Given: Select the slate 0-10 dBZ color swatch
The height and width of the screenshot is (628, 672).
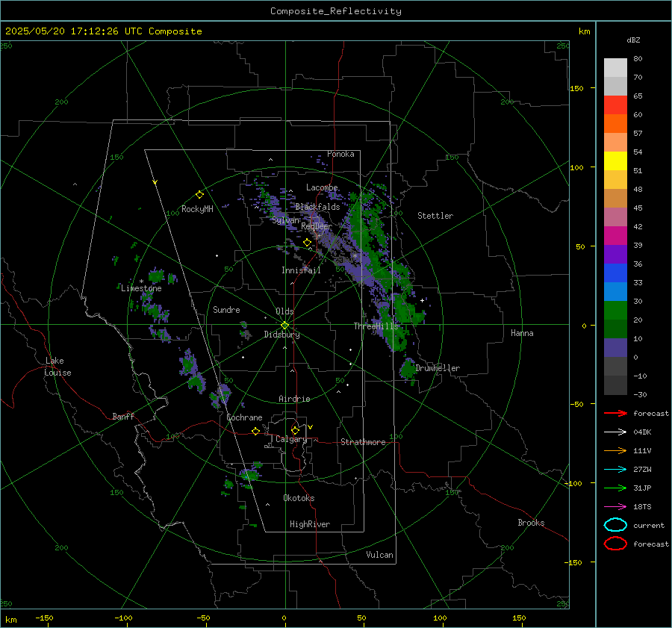Looking at the screenshot, I should 615,348.
